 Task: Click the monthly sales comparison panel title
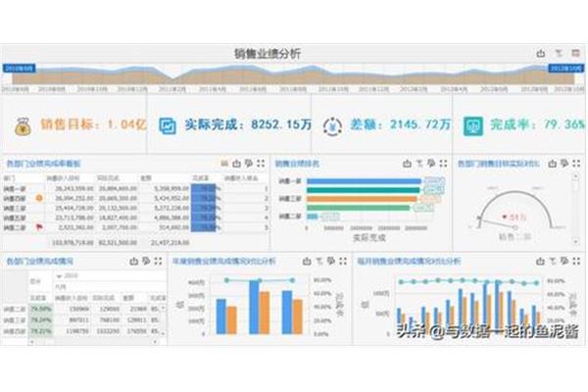[x=409, y=261]
